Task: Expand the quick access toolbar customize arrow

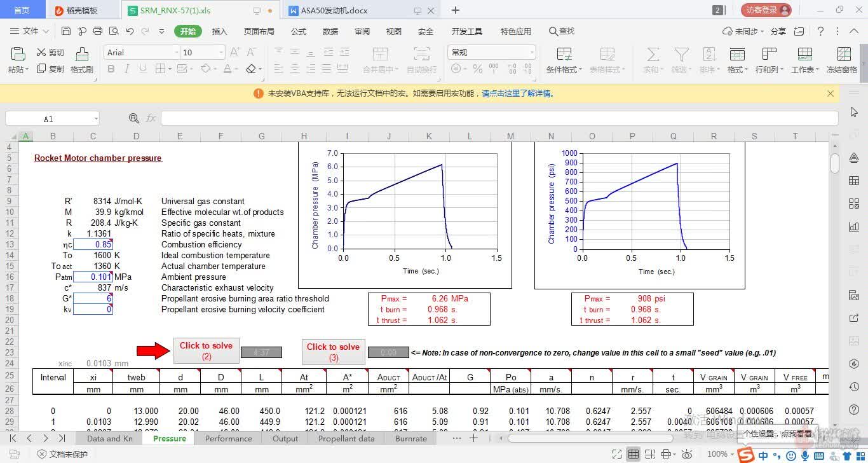Action: pyautogui.click(x=161, y=31)
